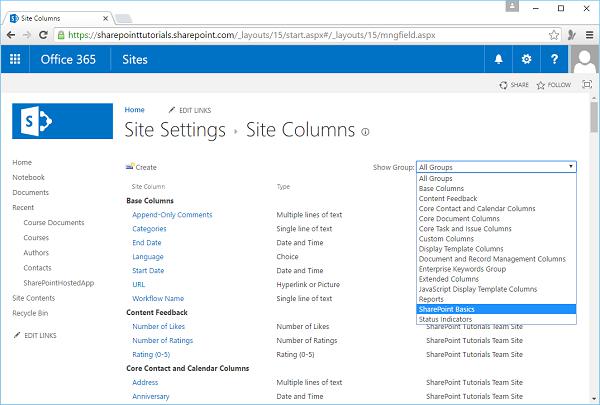
Task: Open Contacts under Recent
Action: tap(37, 268)
